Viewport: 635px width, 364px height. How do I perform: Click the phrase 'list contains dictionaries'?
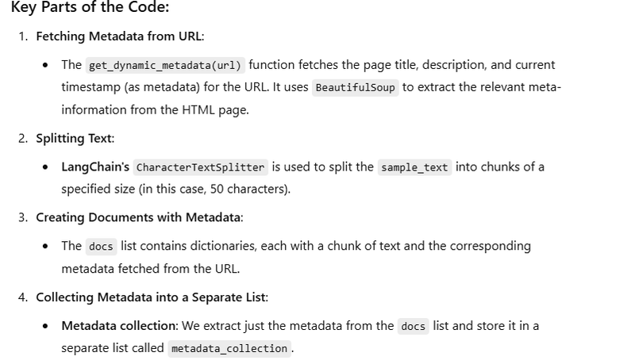pyautogui.click(x=188, y=246)
